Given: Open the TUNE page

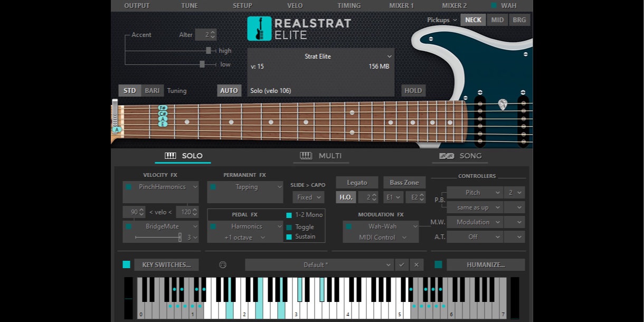Looking at the screenshot, I should click(x=189, y=5).
